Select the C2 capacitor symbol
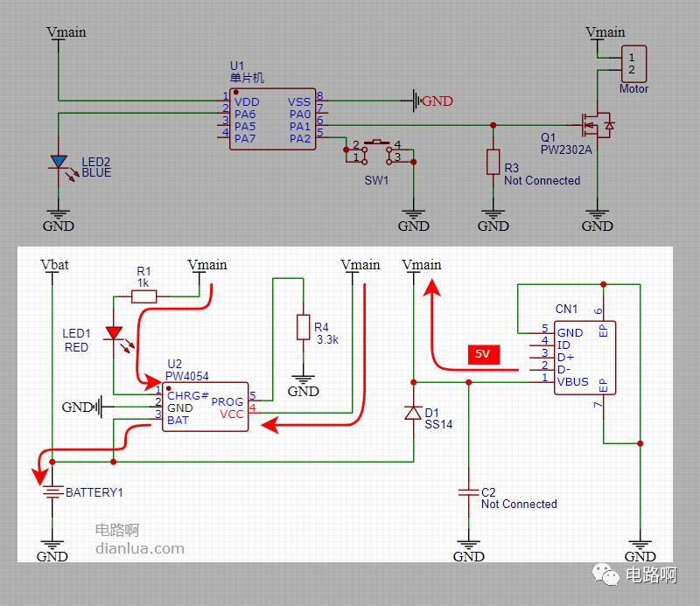700x606 pixels. tap(468, 494)
